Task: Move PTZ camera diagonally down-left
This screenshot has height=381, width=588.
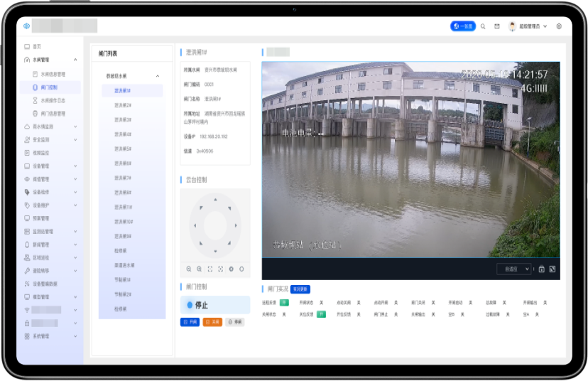Action: 201,243
